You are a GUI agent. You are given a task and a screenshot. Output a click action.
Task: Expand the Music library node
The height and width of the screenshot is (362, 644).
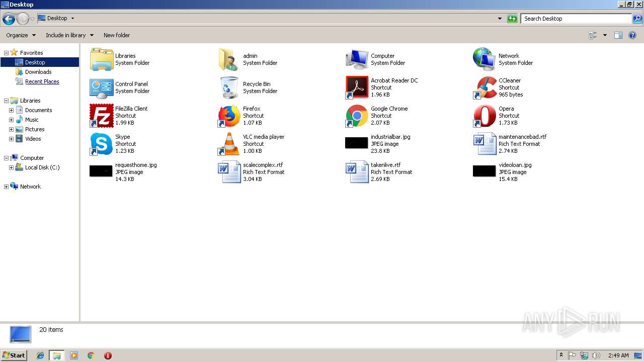[11, 120]
